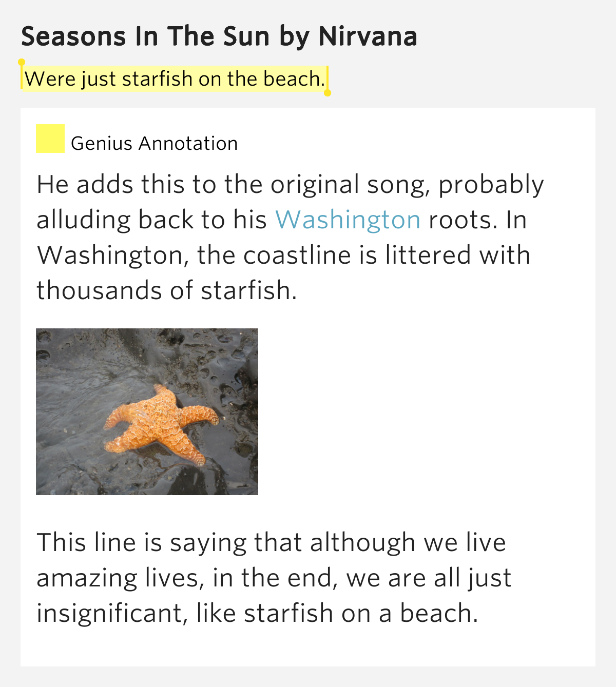Click the paragraph beginning 'He adds this to'

click(290, 237)
